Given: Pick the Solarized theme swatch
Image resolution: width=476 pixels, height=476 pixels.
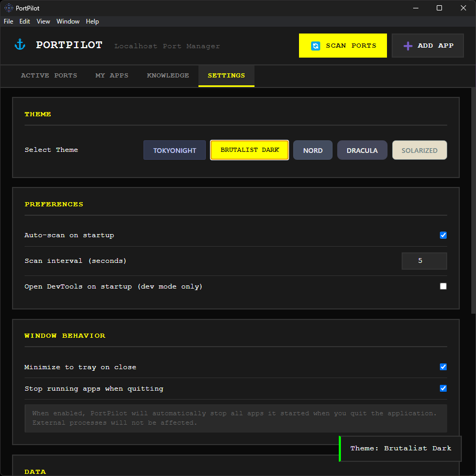Looking at the screenshot, I should 419,150.
